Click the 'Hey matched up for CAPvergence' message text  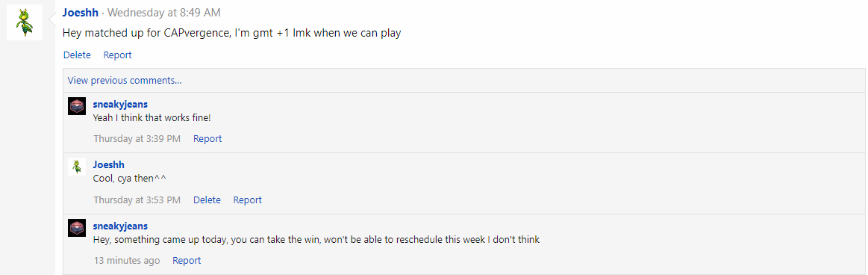coord(232,34)
